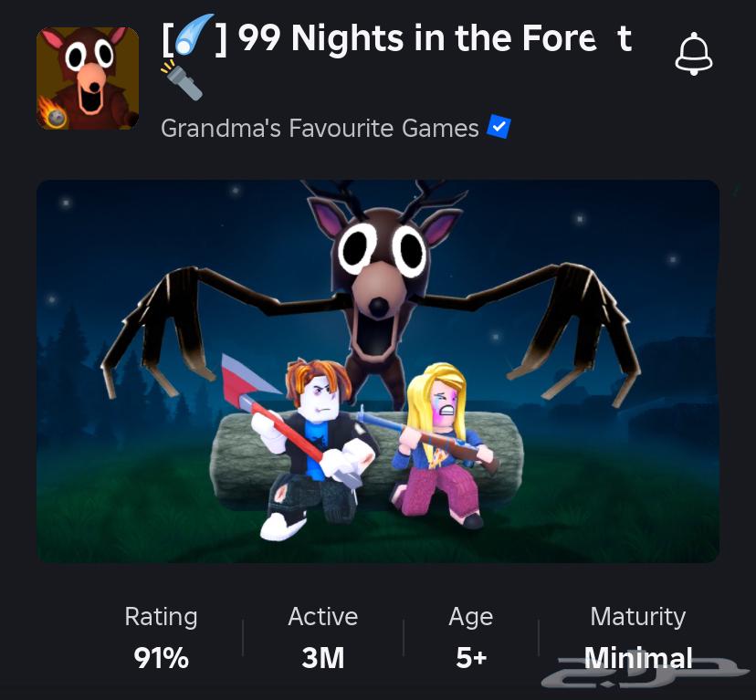
Task: Open the Minimal maturity info
Action: (x=638, y=658)
